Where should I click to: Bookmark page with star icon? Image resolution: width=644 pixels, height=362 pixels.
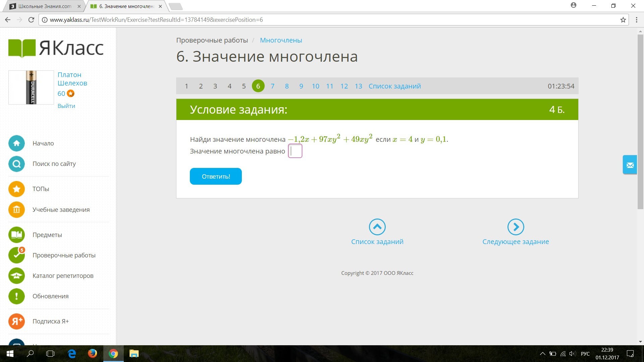[x=623, y=20]
